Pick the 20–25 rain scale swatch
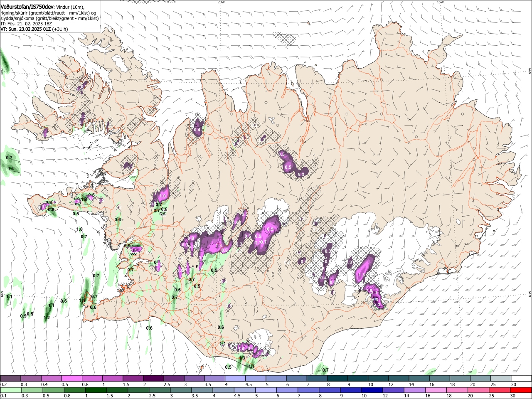The width and height of the screenshot is (532, 399). (478, 390)
